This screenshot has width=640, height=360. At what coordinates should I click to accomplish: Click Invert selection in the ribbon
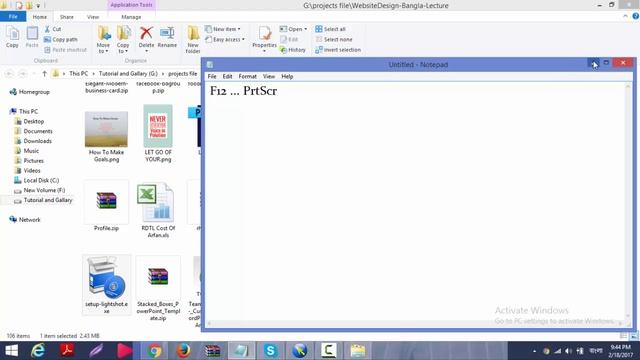click(338, 49)
